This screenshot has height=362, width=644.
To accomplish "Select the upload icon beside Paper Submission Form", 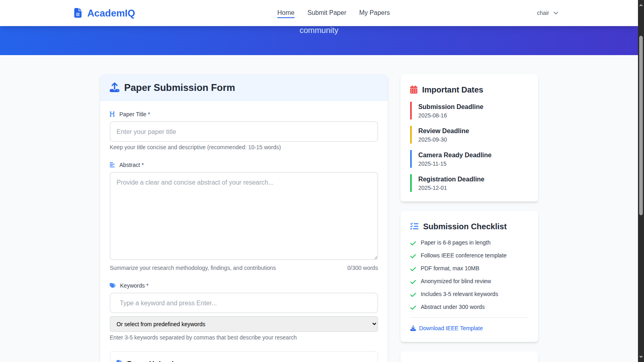I will [114, 87].
